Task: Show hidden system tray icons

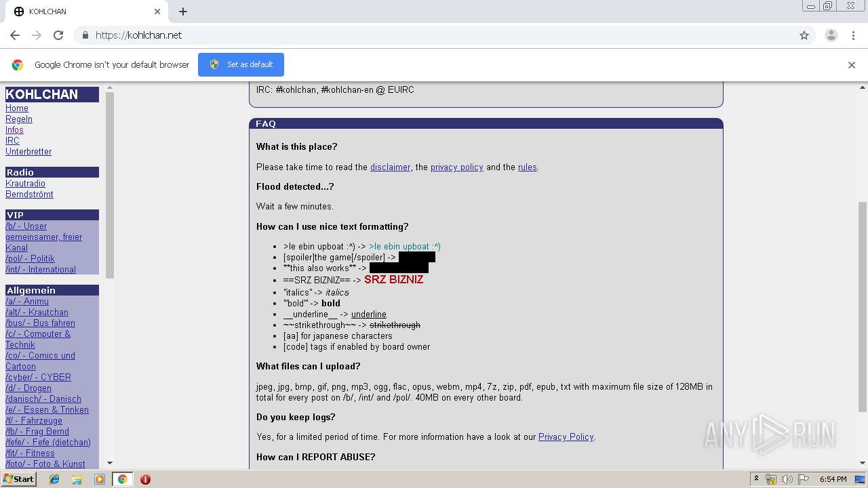Action: [x=756, y=479]
